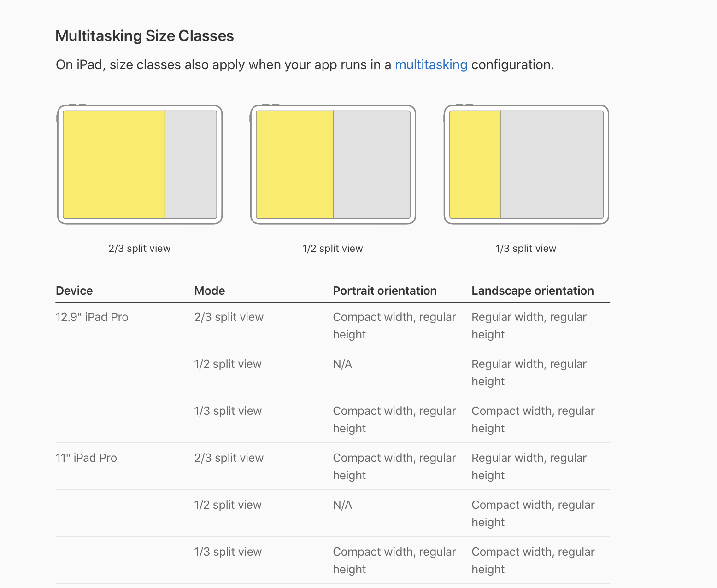Click 1/3 split view mode under 11" iPad Pro
The image size is (717, 588).
228,552
